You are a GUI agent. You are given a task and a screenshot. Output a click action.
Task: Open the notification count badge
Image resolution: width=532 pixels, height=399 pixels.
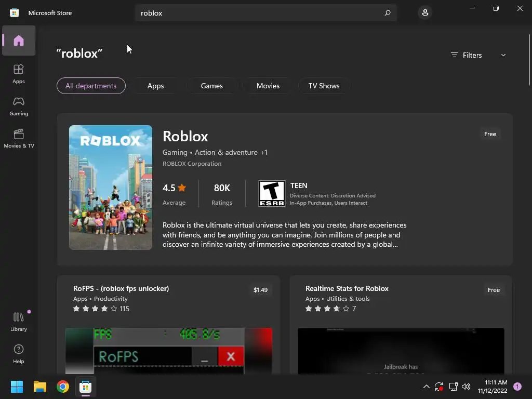click(517, 387)
